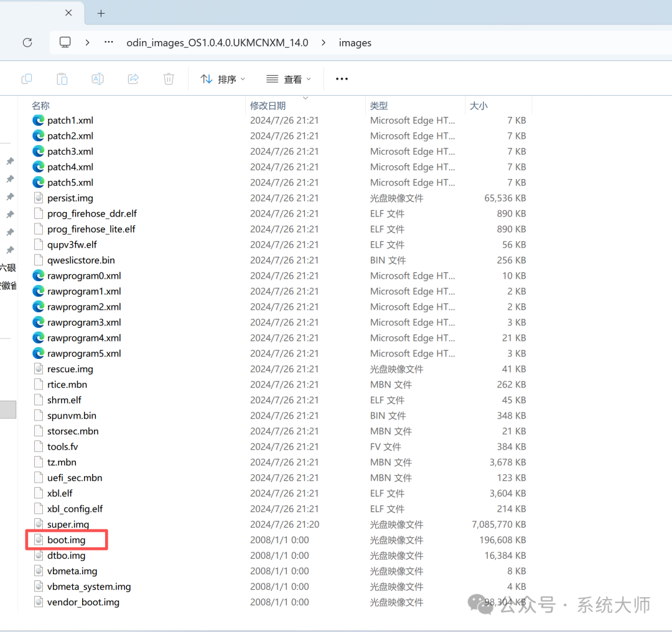Select the rawprogram0.xml file

[84, 276]
